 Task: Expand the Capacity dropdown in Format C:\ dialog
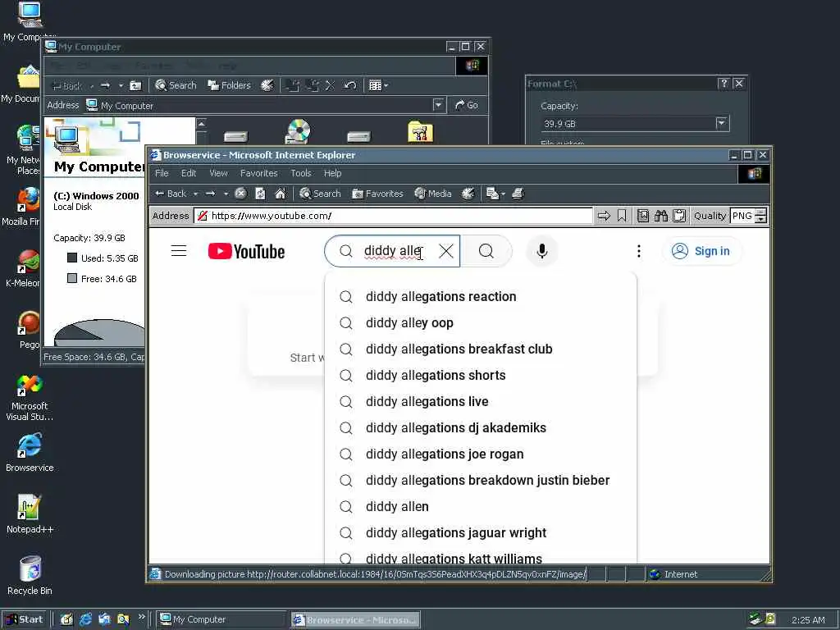pyautogui.click(x=722, y=123)
